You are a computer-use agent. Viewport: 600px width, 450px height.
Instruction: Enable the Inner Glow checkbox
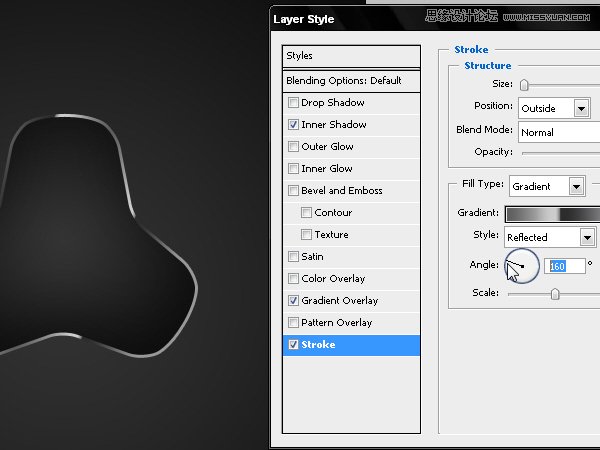click(293, 169)
